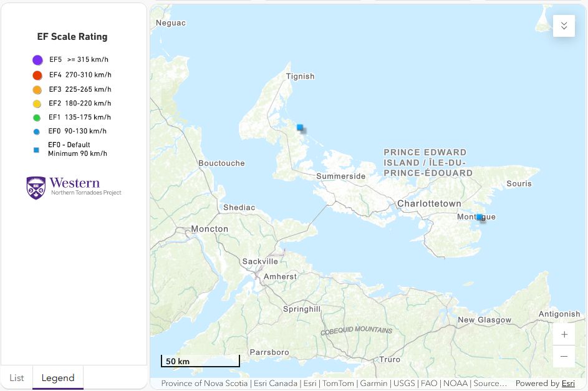The height and width of the screenshot is (391, 588).
Task: Click the Summerside map label
Action: tap(340, 176)
